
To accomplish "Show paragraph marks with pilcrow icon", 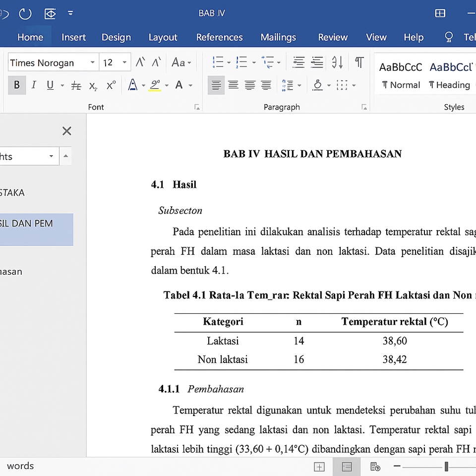I will click(359, 62).
